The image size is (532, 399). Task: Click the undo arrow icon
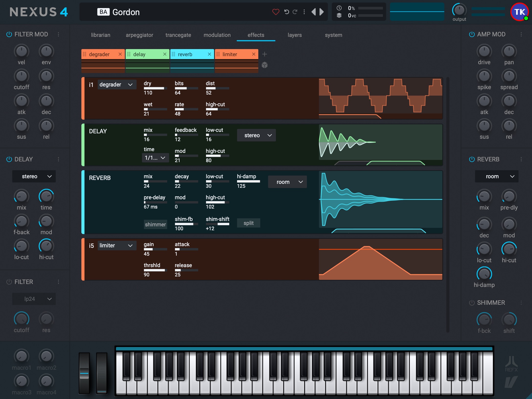tap(286, 12)
